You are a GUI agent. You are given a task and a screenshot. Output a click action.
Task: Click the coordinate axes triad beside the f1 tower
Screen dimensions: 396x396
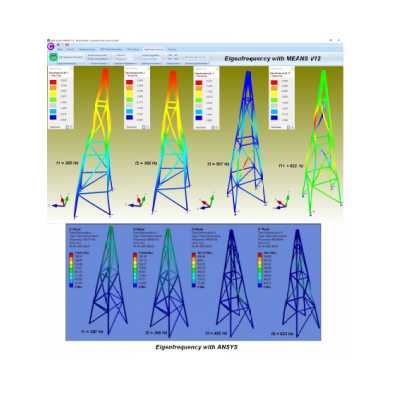pos(62,201)
